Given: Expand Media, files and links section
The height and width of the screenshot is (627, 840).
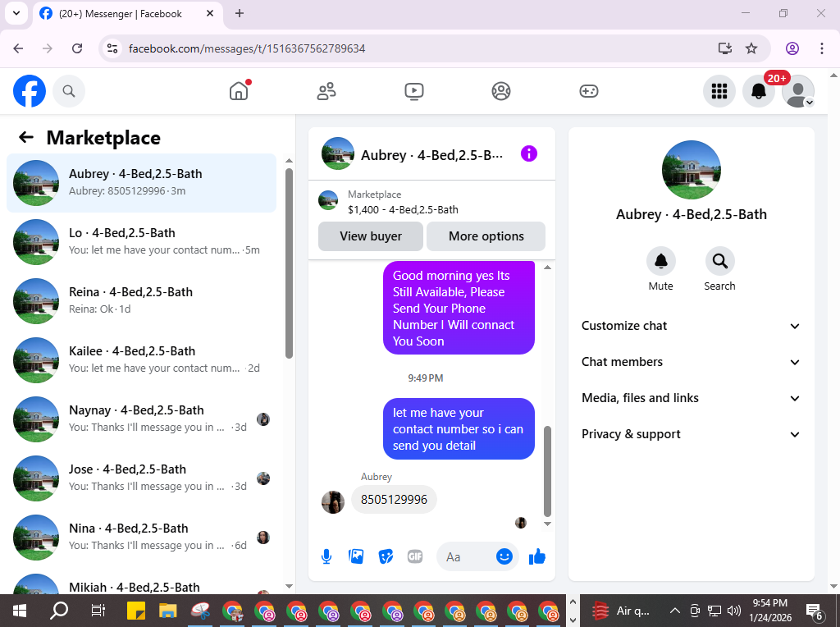Looking at the screenshot, I should coord(691,398).
